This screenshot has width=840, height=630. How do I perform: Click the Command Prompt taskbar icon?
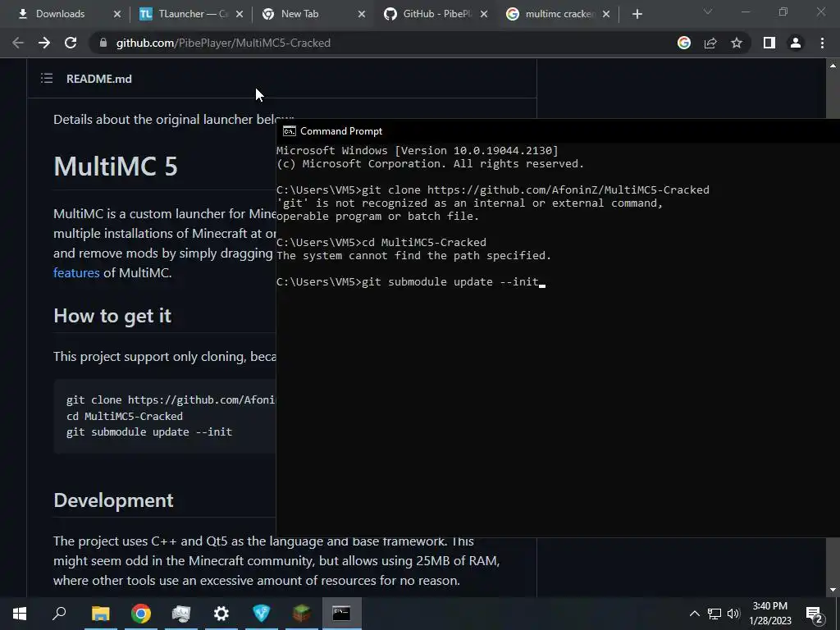[342, 614]
